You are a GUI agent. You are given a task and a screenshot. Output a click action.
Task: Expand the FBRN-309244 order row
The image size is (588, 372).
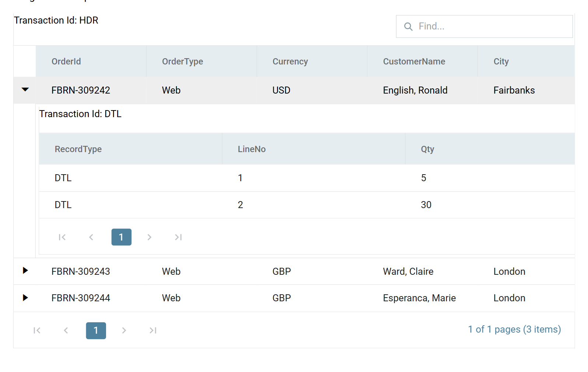coord(25,298)
